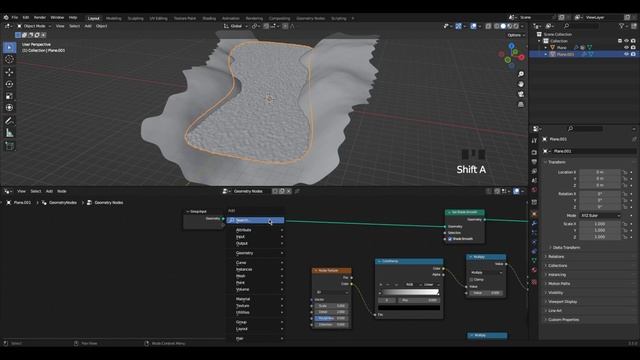This screenshot has width=640, height=360.
Task: Toggle render camera icon for Plane
Action: click(633, 48)
